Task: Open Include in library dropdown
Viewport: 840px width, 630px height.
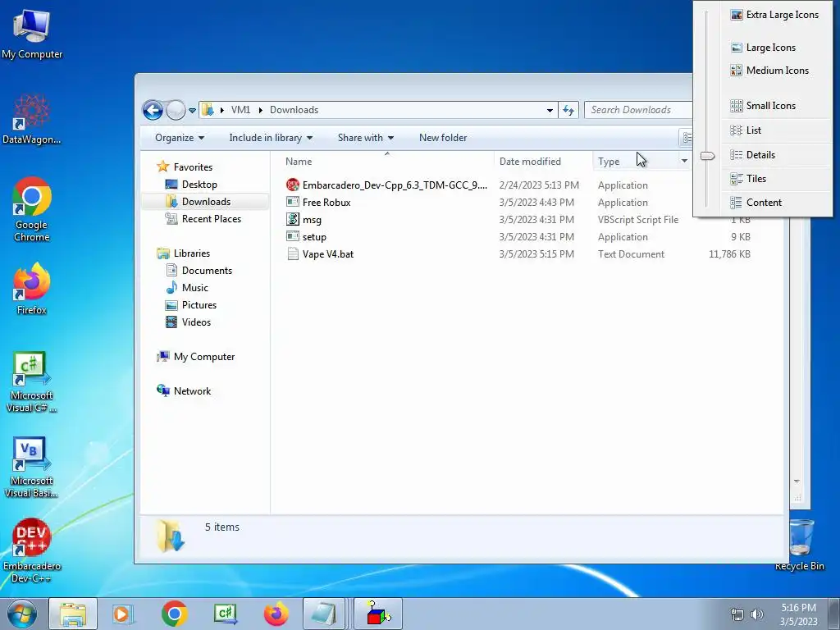Action: point(271,138)
